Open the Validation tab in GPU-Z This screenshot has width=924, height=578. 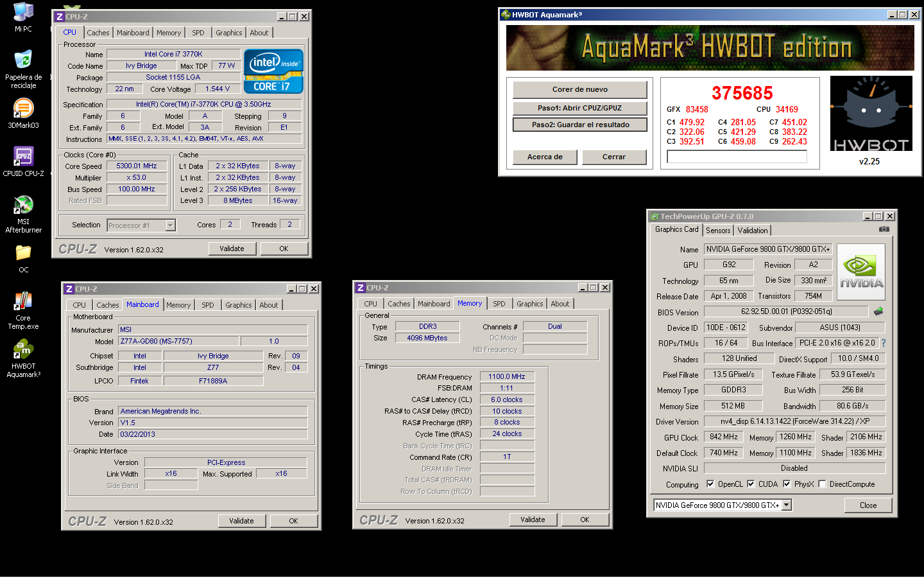(x=753, y=231)
